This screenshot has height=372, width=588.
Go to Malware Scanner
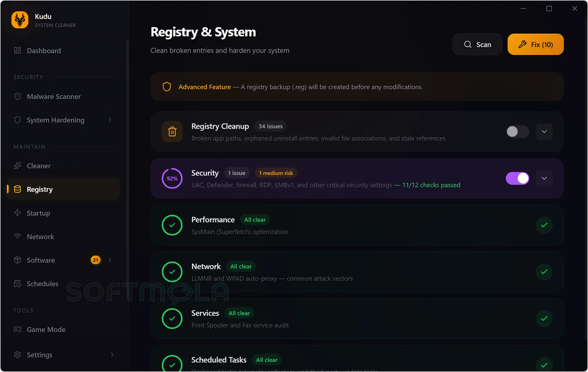coord(63,97)
